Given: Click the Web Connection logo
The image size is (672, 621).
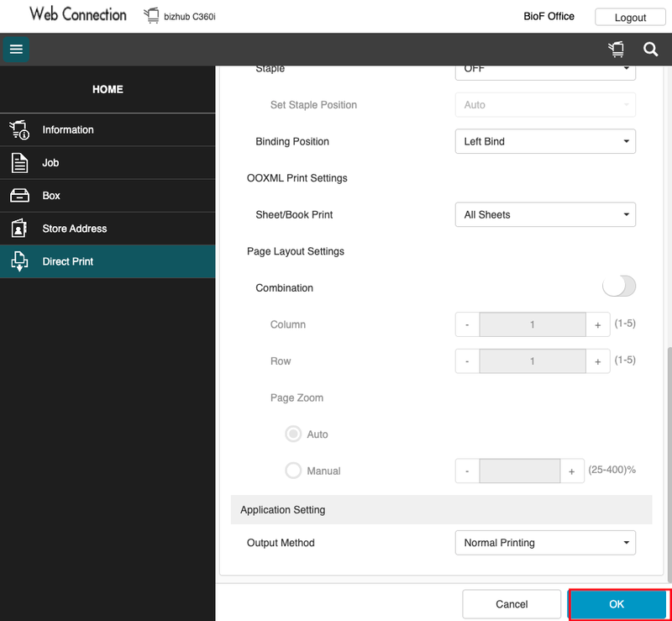Looking at the screenshot, I should pyautogui.click(x=78, y=14).
